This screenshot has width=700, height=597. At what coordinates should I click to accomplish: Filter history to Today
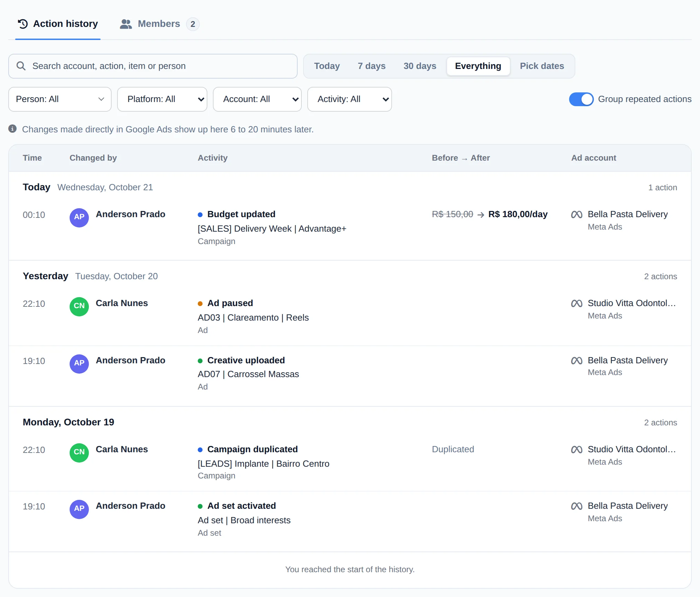[327, 66]
